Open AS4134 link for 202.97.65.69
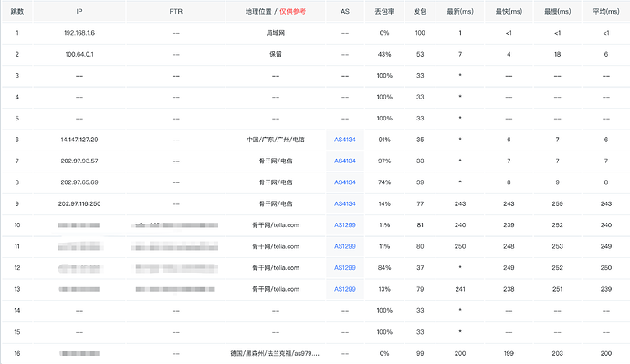This screenshot has height=364, width=630. [345, 182]
